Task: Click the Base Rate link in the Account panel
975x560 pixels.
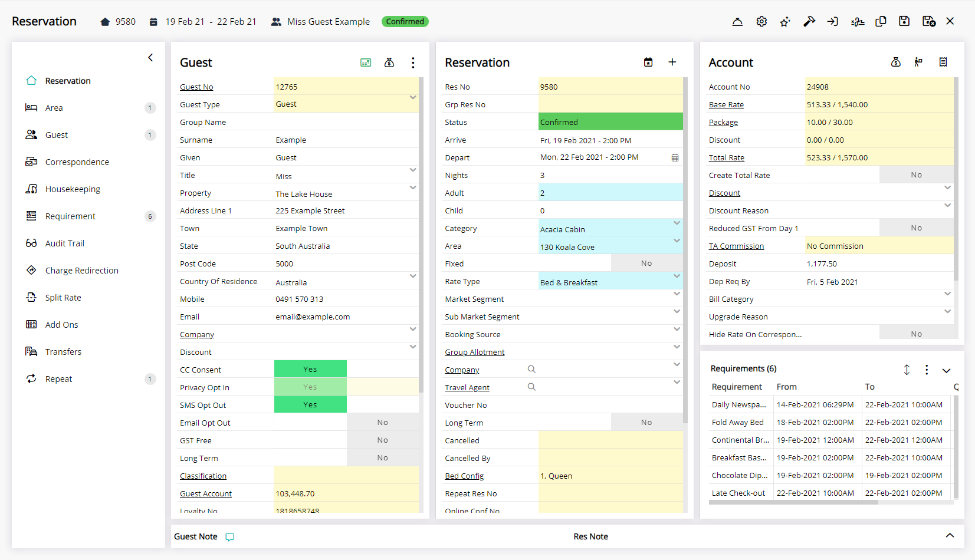Action: point(727,104)
